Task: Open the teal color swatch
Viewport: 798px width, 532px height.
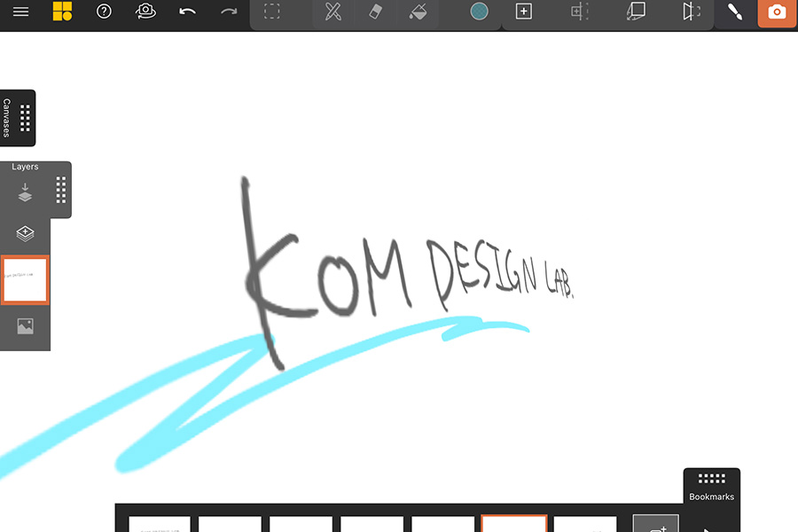Action: pos(479,12)
